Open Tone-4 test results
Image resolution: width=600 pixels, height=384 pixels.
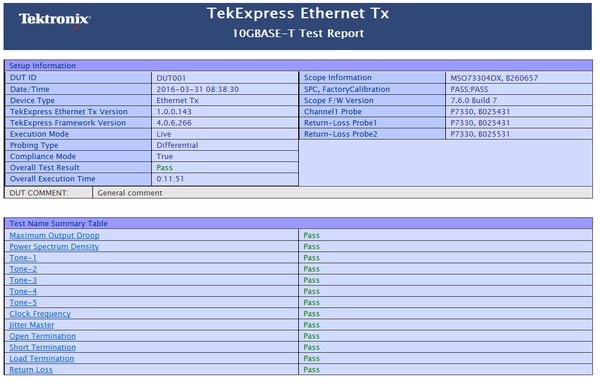(23, 291)
